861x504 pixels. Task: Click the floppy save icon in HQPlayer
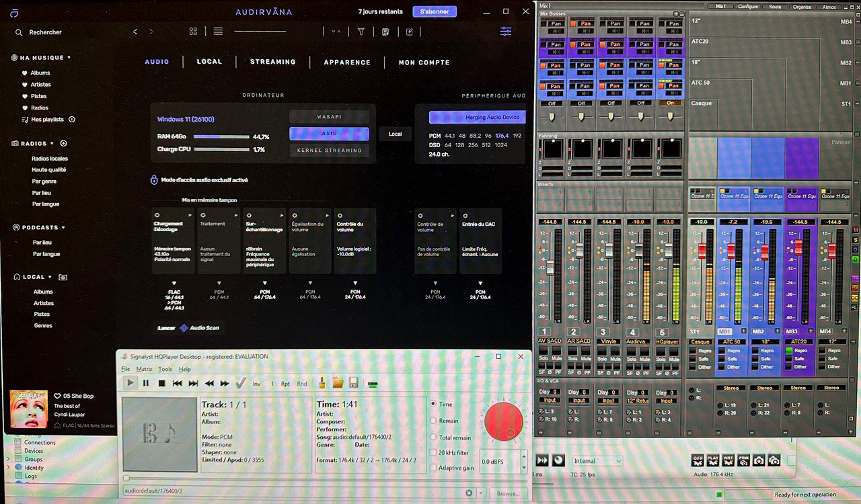click(353, 383)
